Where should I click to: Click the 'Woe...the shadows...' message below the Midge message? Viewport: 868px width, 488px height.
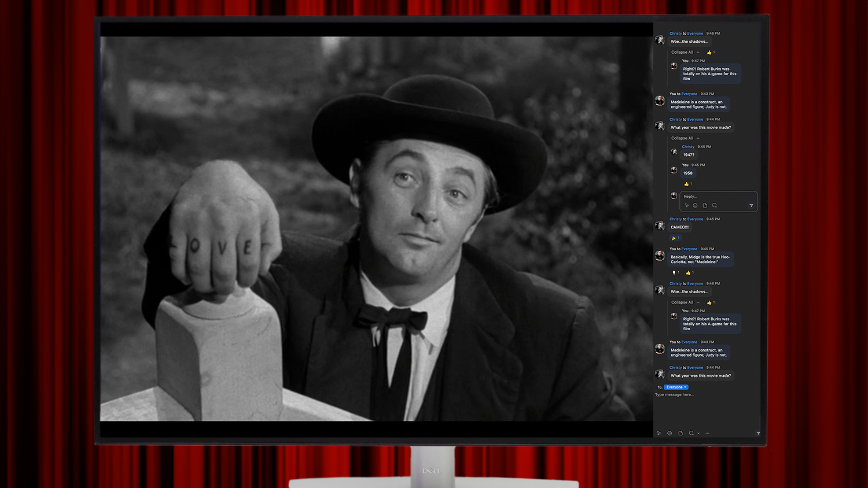[x=689, y=292]
